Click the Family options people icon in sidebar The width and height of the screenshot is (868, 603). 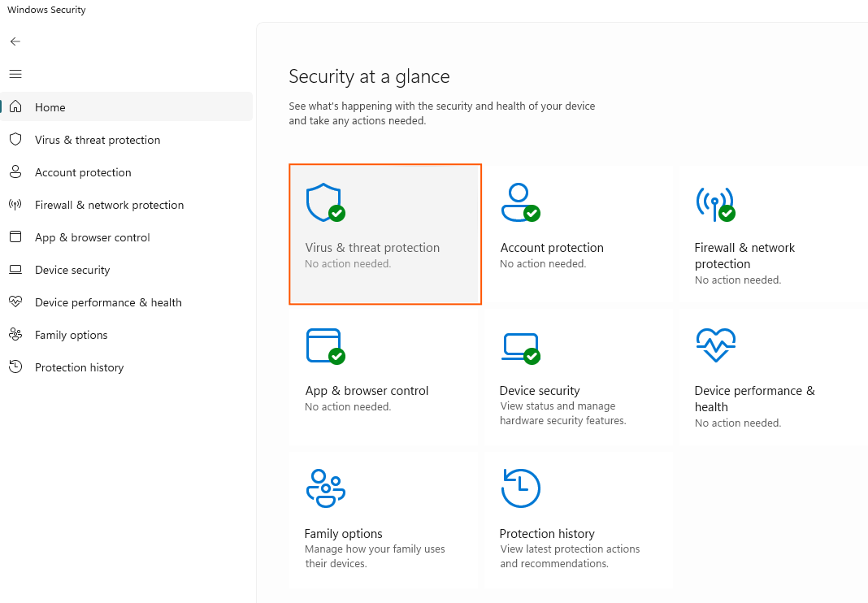click(15, 335)
